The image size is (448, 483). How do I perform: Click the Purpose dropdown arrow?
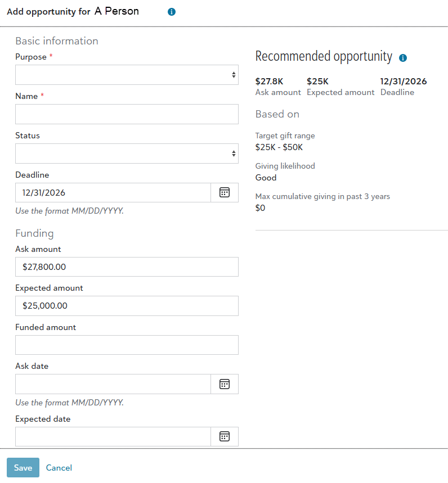[x=234, y=74]
